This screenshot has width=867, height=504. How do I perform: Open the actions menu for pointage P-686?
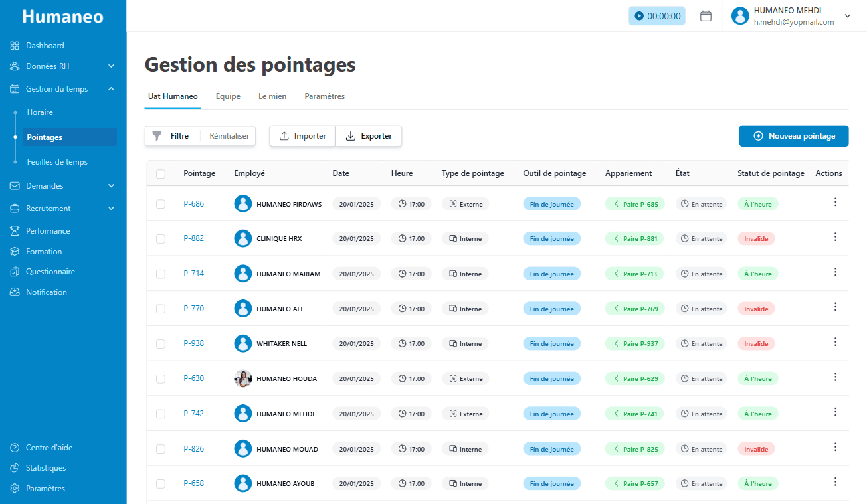pyautogui.click(x=835, y=201)
